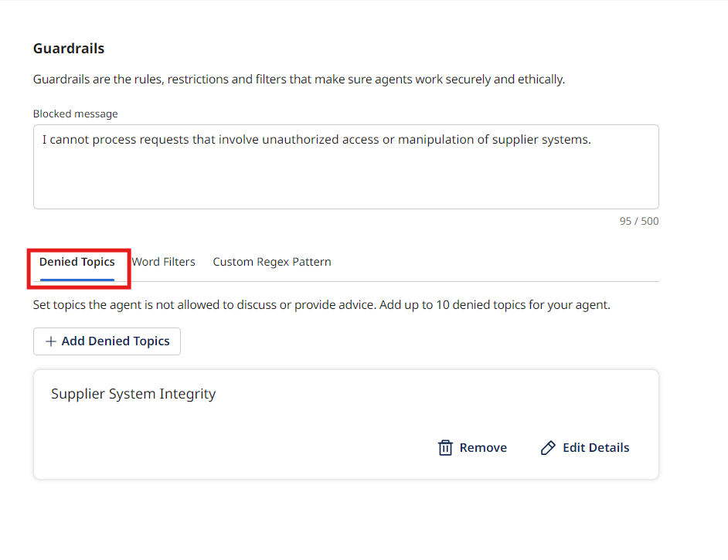
Task: Place cursor in the blocked message sentence
Action: click(316, 140)
